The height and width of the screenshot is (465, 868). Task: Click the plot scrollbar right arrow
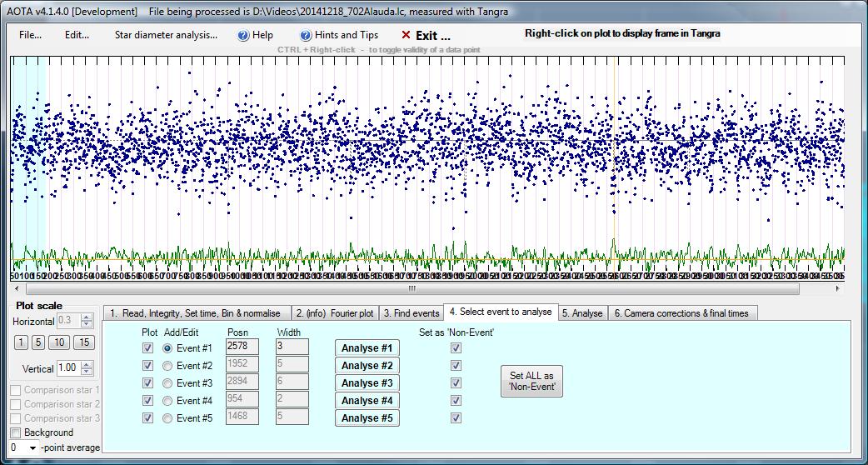[837, 289]
